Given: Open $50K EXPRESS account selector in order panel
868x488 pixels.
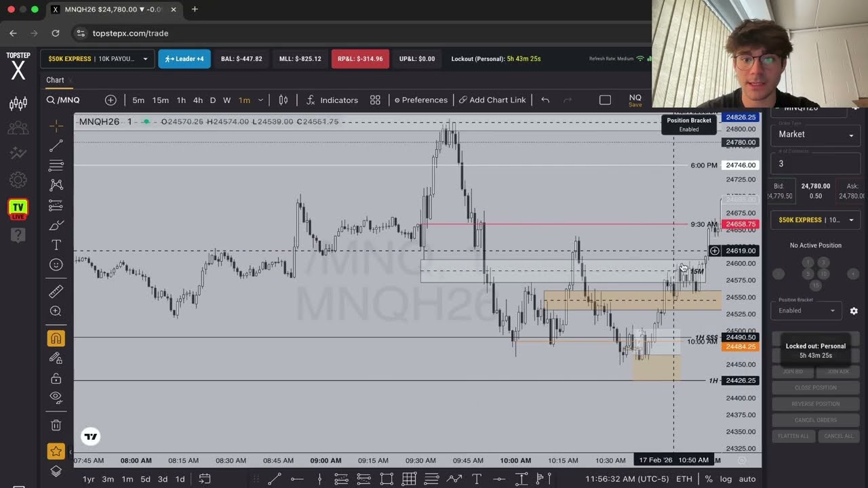Looking at the screenshot, I should (816, 220).
